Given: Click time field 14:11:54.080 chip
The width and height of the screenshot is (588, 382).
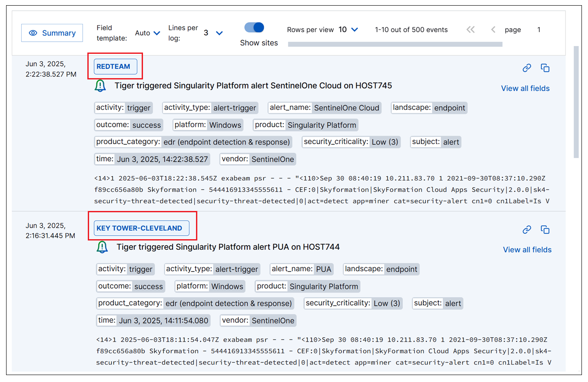Looking at the screenshot, I should pos(153,321).
